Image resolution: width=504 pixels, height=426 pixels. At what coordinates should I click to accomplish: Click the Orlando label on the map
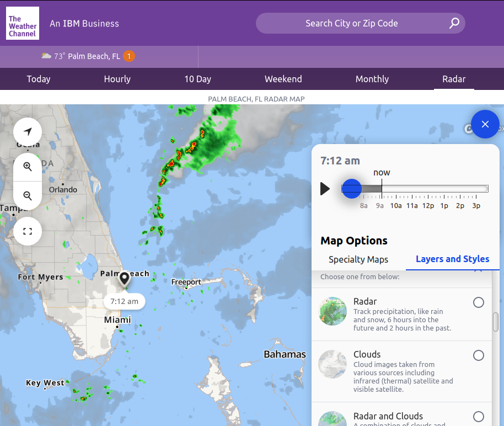click(63, 189)
